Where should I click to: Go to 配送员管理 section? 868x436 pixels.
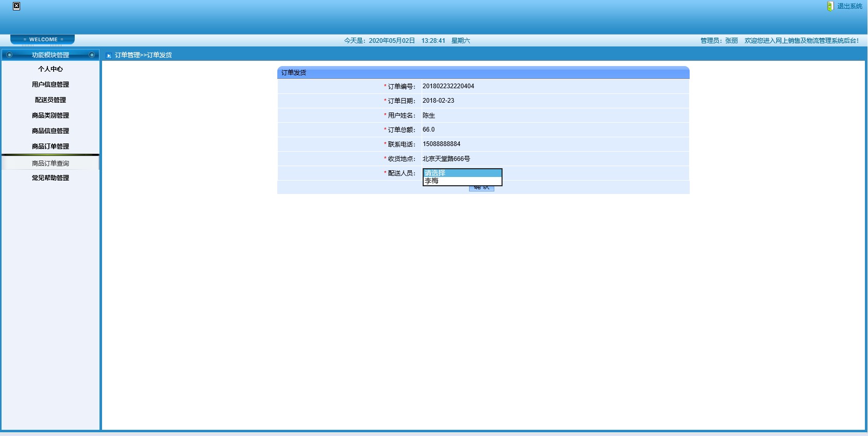click(x=51, y=100)
